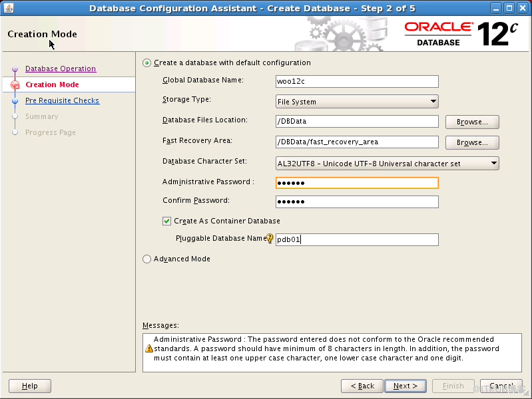Go to Database Operation step
Viewport: 532px width, 399px height.
61,68
